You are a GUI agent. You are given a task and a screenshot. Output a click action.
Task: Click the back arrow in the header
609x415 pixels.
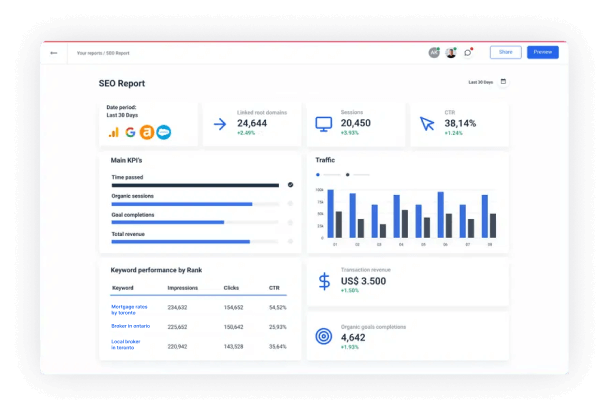coord(54,53)
